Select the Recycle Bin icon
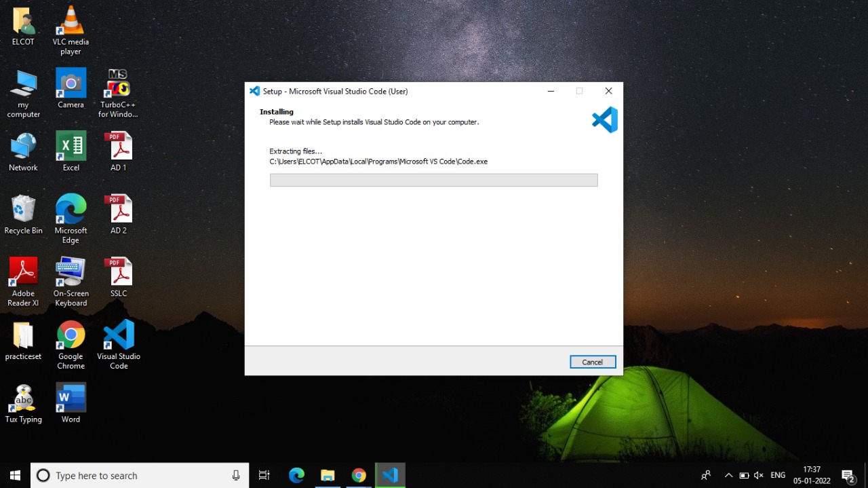 (x=23, y=215)
